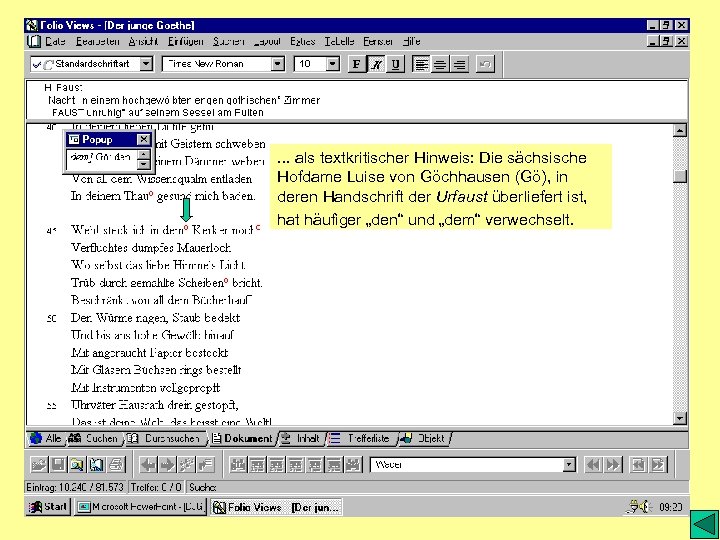720x540 pixels.
Task: Open the font size 10 dropdown
Action: pos(333,64)
